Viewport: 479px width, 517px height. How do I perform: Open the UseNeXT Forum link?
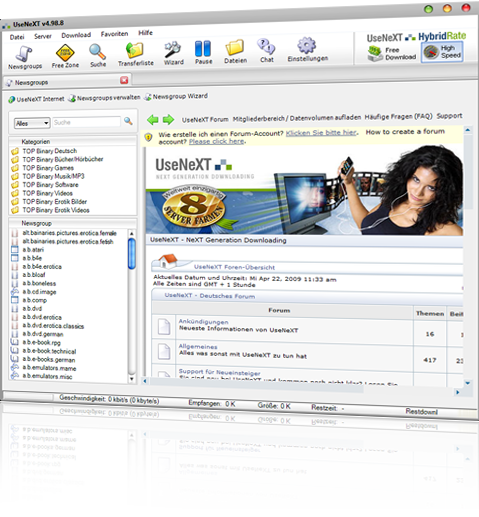point(205,119)
